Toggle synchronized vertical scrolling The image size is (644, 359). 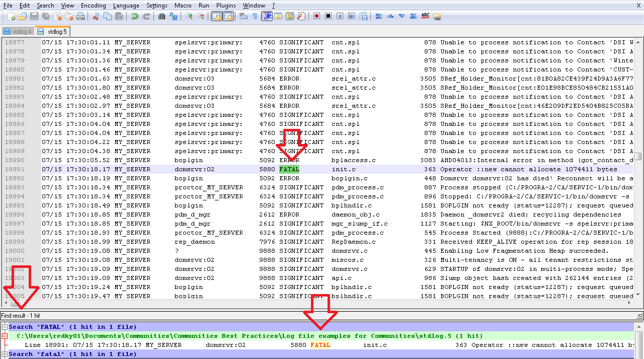tap(216, 16)
